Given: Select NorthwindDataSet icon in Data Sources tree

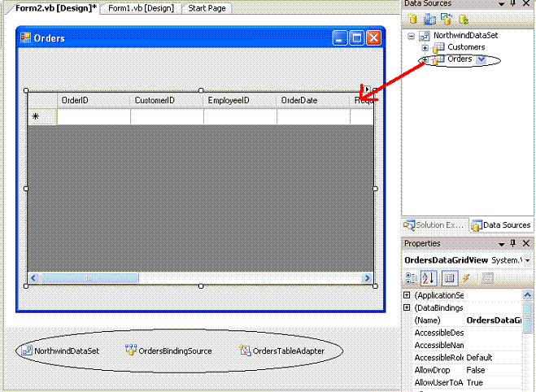Looking at the screenshot, I should (x=425, y=36).
